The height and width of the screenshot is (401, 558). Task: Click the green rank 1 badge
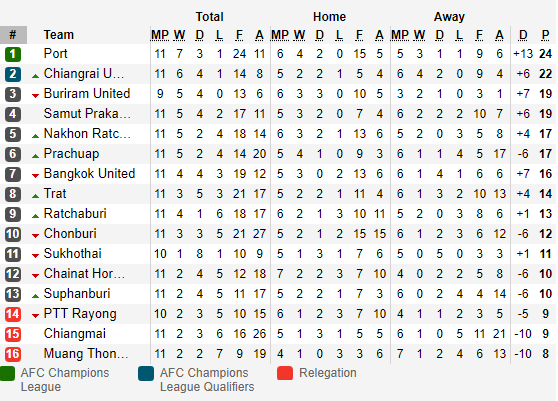coord(13,54)
